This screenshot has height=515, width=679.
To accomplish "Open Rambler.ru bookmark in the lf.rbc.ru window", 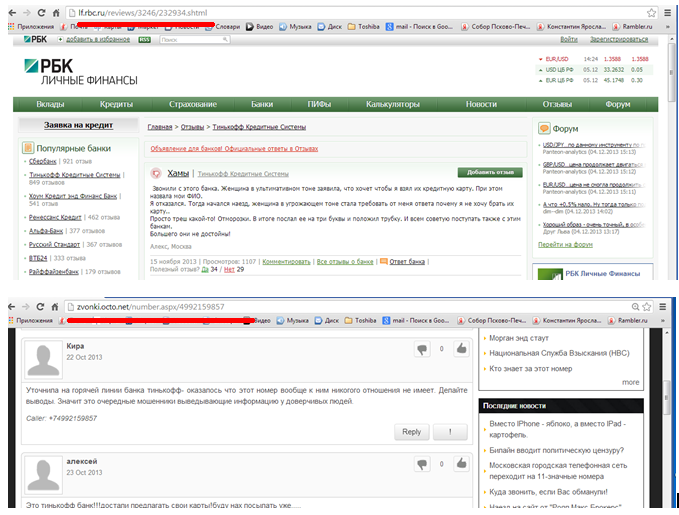I will tap(632, 26).
